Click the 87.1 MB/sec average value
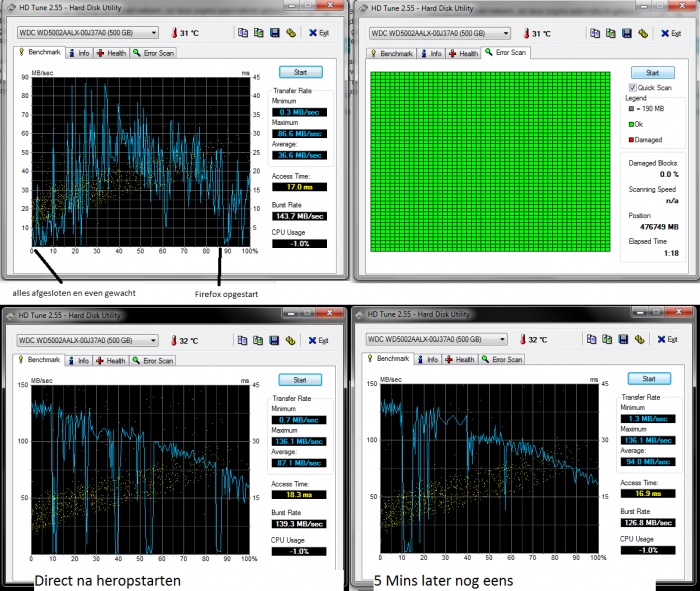 pyautogui.click(x=299, y=463)
